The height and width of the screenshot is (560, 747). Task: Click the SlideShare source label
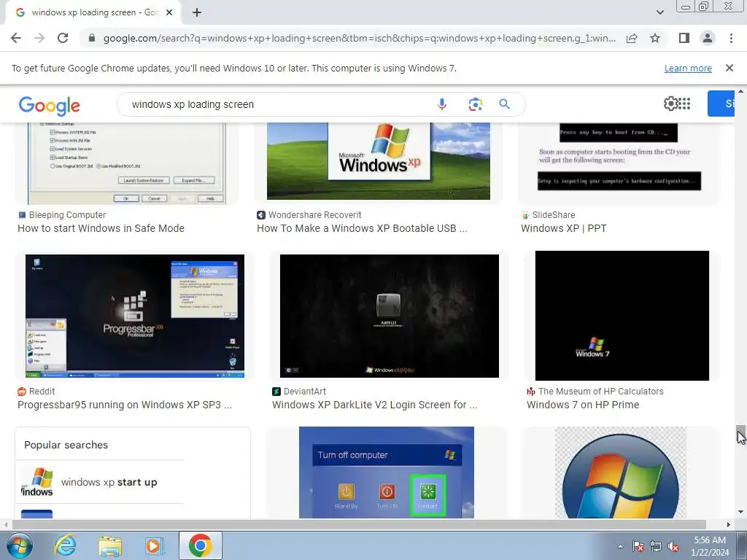pyautogui.click(x=554, y=215)
